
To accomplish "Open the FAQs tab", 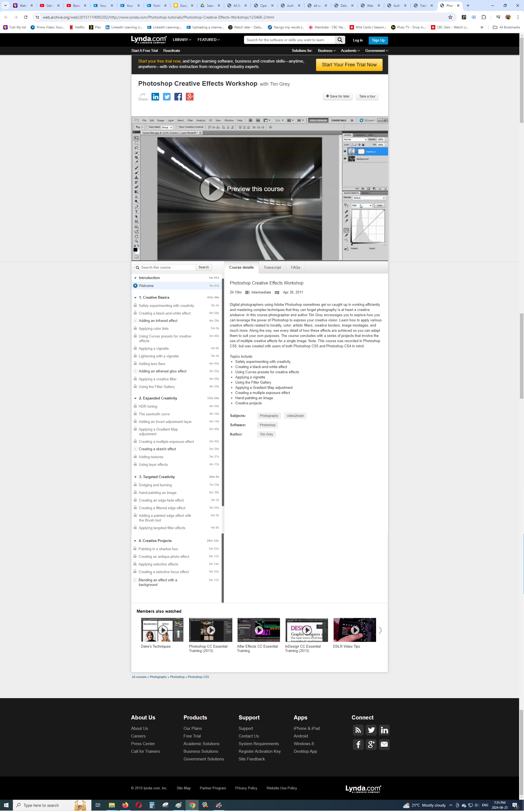I will [x=295, y=268].
